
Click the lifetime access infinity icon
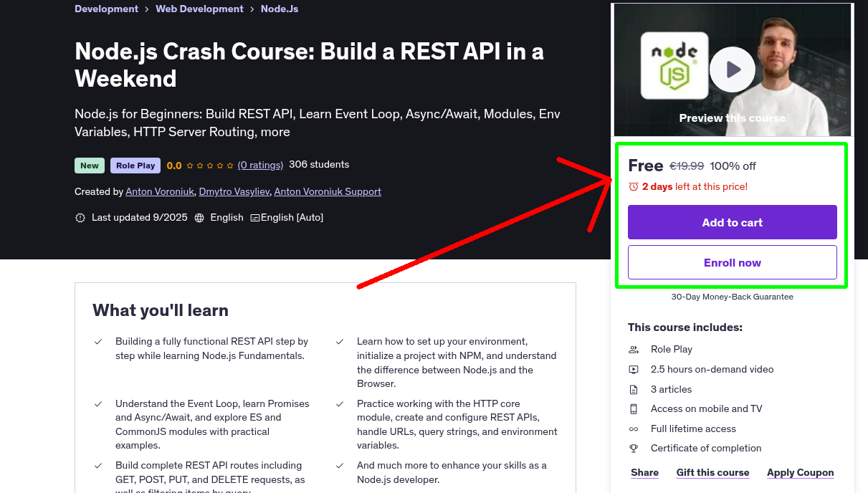point(634,429)
